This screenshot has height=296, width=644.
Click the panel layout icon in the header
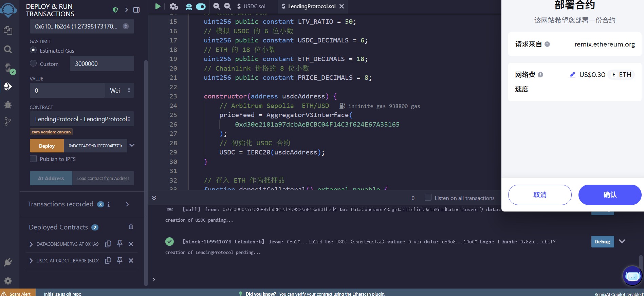point(136,10)
